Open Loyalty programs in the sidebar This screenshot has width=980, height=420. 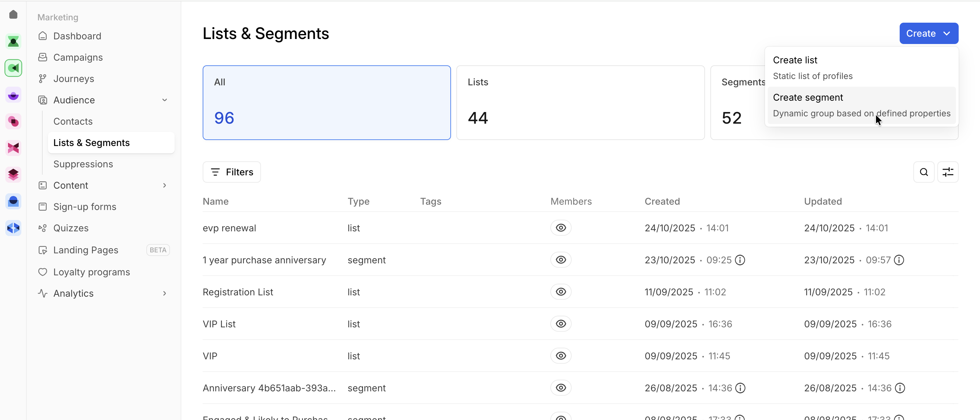click(x=91, y=272)
